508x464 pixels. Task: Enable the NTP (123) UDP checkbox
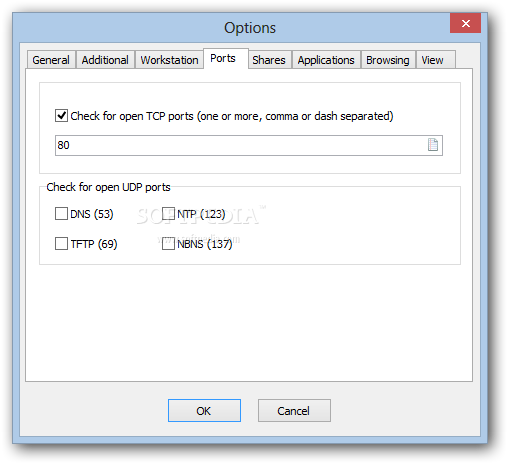tap(168, 214)
